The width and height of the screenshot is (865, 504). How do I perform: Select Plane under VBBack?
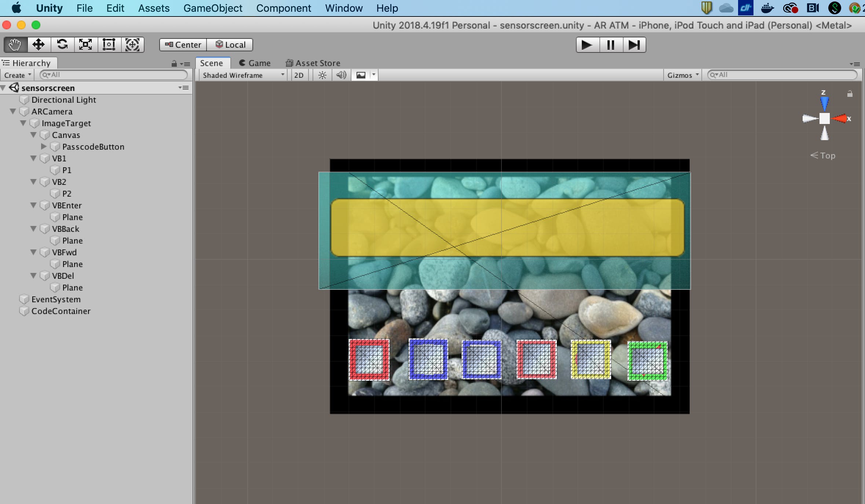[x=72, y=241]
